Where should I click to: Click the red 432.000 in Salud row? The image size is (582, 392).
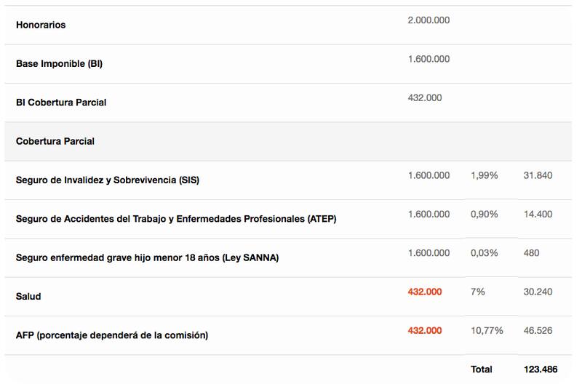point(425,292)
